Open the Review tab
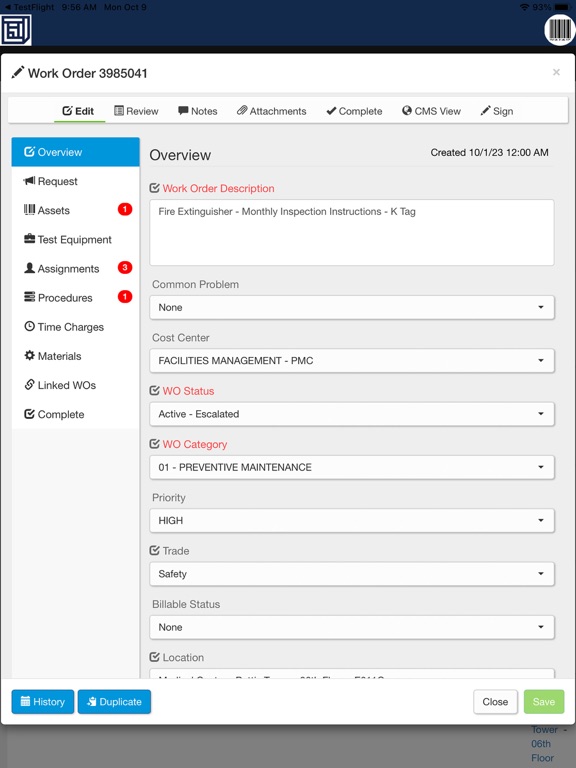The height and width of the screenshot is (768, 576). click(136, 111)
